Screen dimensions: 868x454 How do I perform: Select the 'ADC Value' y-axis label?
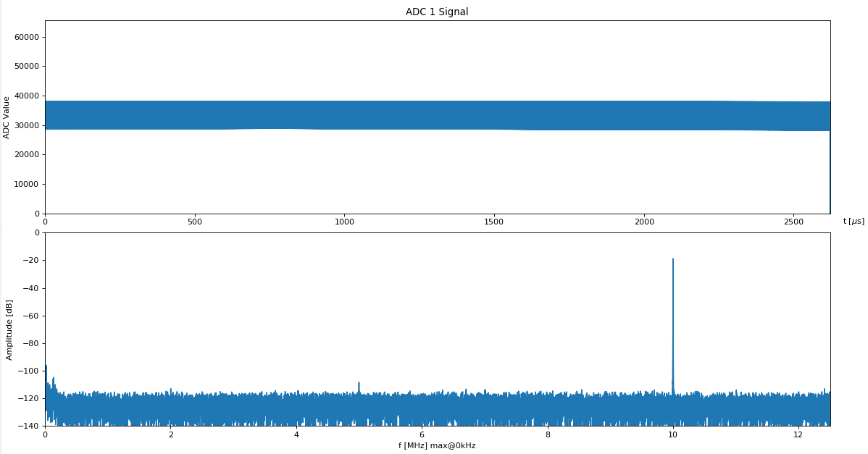(x=6, y=117)
